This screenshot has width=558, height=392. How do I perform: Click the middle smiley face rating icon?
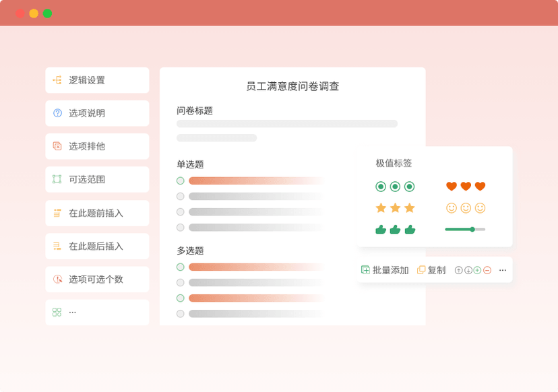coord(466,207)
